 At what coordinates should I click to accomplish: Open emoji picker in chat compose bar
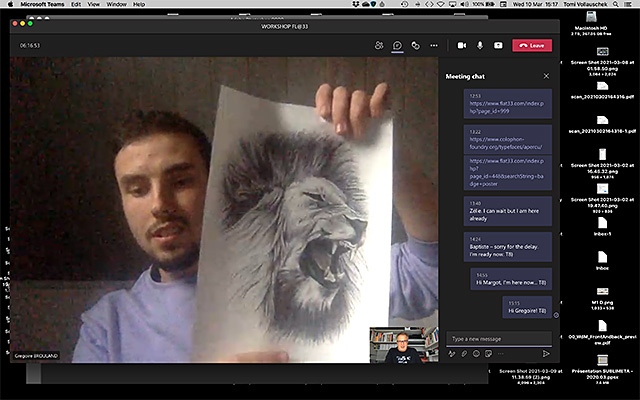[476, 354]
